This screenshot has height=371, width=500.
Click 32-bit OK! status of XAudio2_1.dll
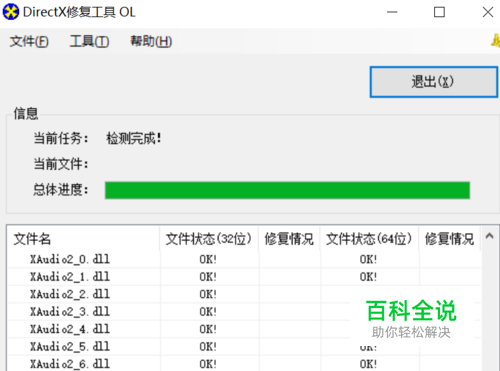click(x=208, y=277)
